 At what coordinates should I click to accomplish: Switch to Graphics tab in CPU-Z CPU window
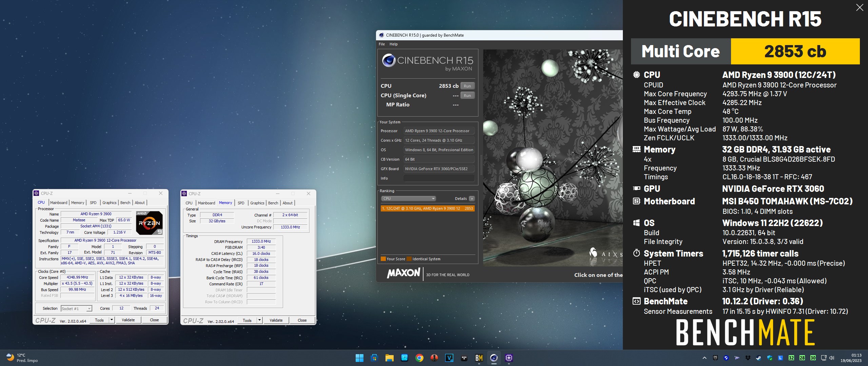click(109, 203)
